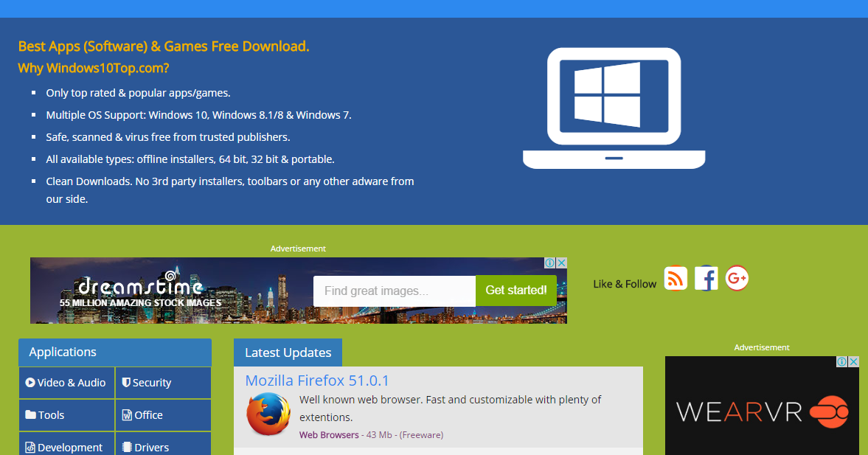868x455 pixels.
Task: Open the Security category
Action: click(x=163, y=383)
